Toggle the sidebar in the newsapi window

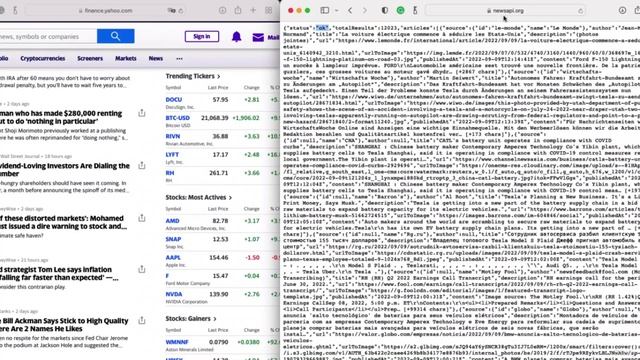324,11
